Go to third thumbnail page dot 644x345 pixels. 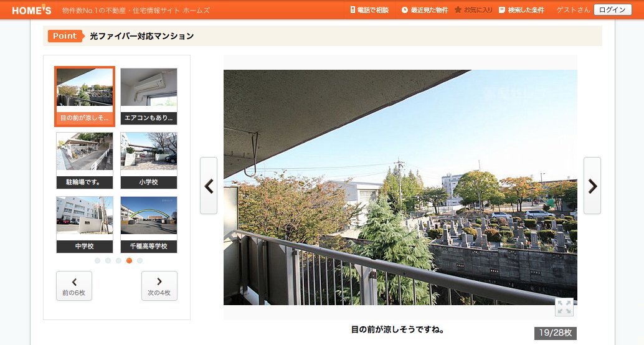[x=119, y=260]
